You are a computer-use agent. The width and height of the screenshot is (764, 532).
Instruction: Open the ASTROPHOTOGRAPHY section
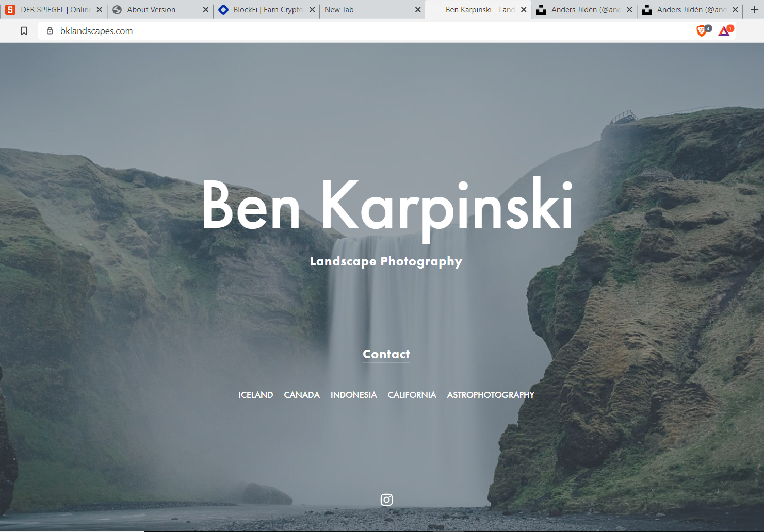tap(490, 395)
